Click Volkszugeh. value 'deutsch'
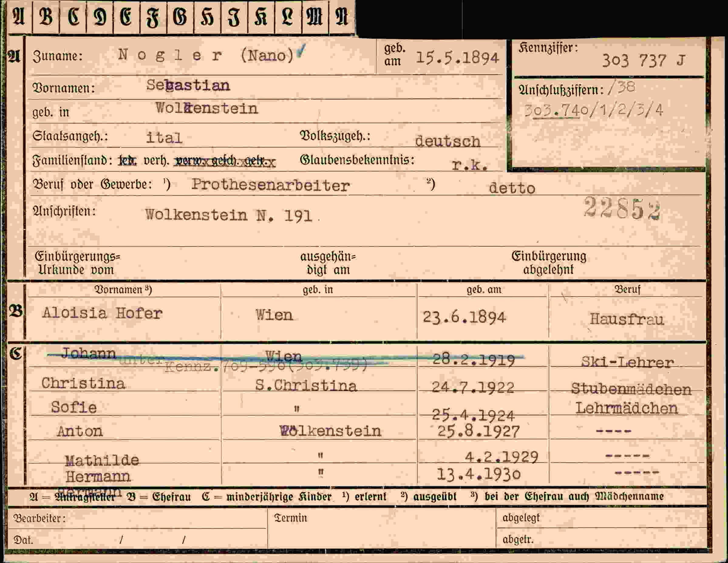 (447, 141)
